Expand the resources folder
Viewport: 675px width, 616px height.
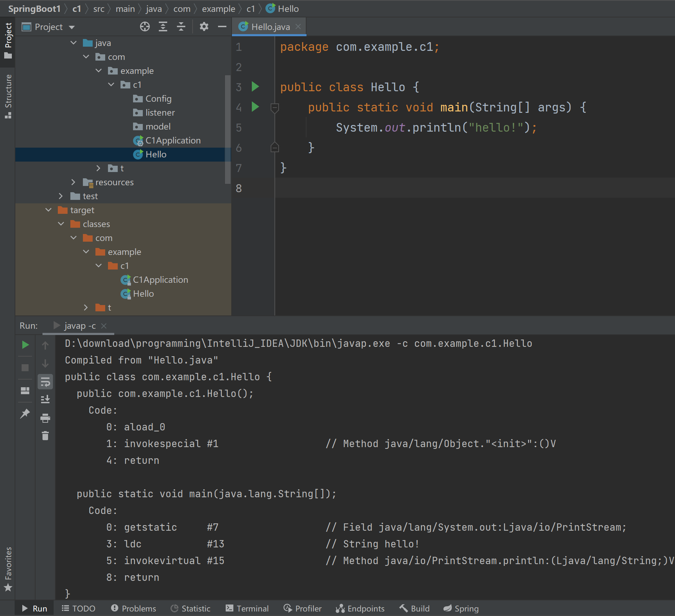[x=73, y=182]
